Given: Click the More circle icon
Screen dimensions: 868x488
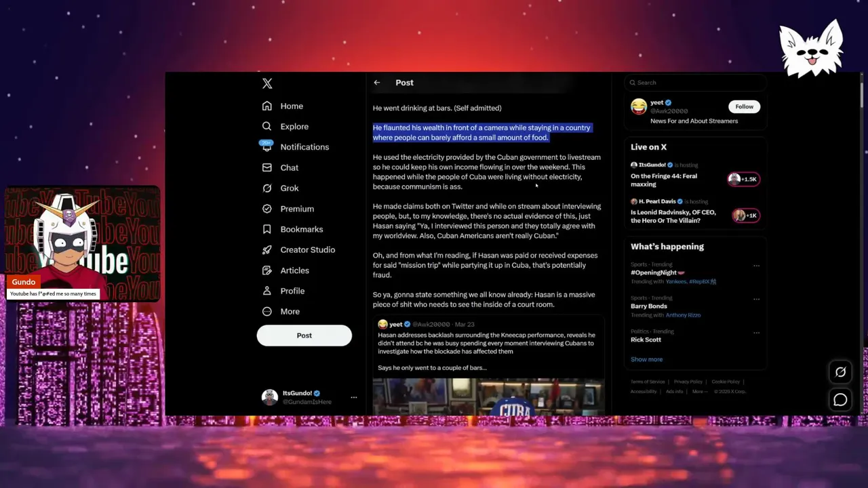Looking at the screenshot, I should pos(267,311).
